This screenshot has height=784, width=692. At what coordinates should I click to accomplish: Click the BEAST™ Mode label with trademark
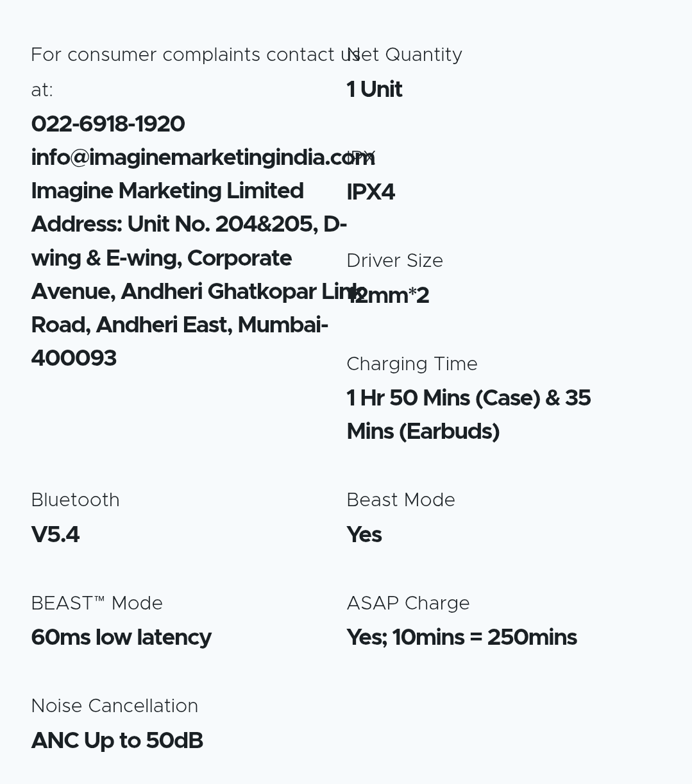(x=97, y=604)
